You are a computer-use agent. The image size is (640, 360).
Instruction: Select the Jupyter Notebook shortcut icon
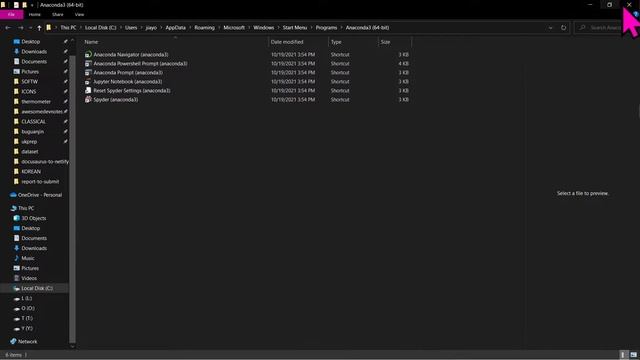pos(88,81)
